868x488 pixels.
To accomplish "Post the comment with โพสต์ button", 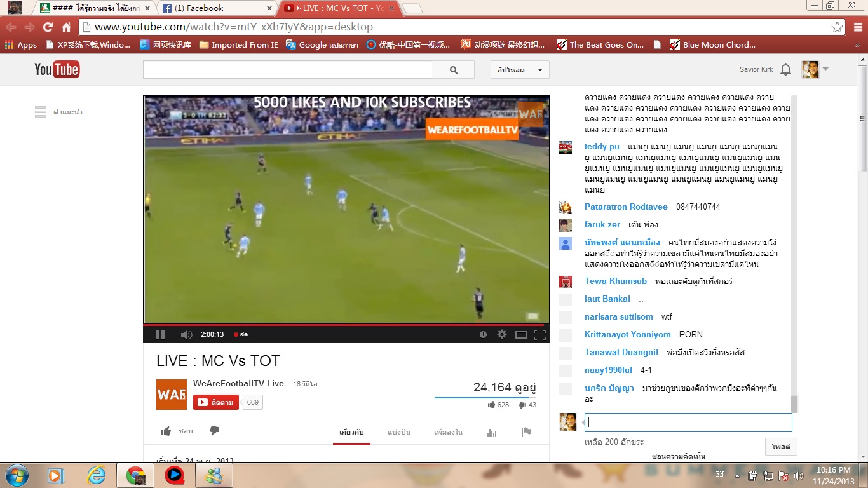I will point(781,447).
